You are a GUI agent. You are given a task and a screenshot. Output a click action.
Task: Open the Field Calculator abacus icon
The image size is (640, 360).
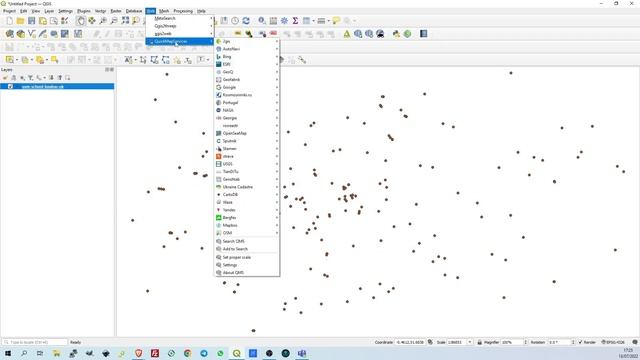coord(273,21)
